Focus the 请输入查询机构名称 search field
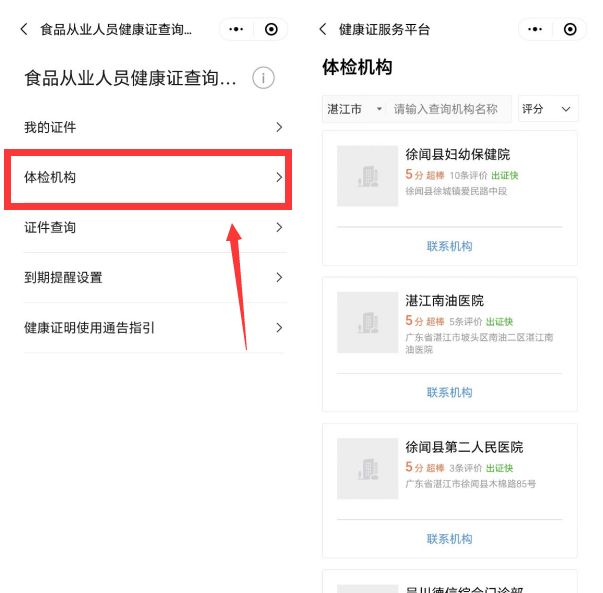The width and height of the screenshot is (603, 593). pos(450,109)
